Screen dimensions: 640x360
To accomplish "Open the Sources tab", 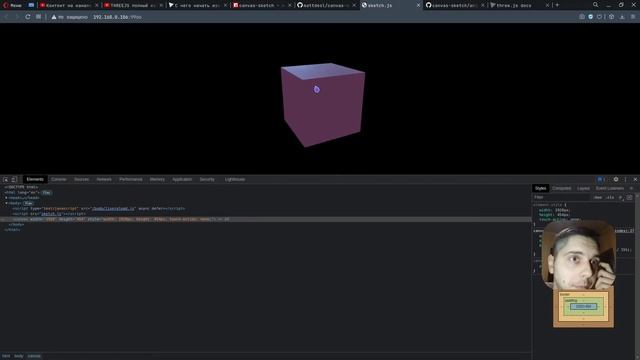I will pyautogui.click(x=82, y=179).
